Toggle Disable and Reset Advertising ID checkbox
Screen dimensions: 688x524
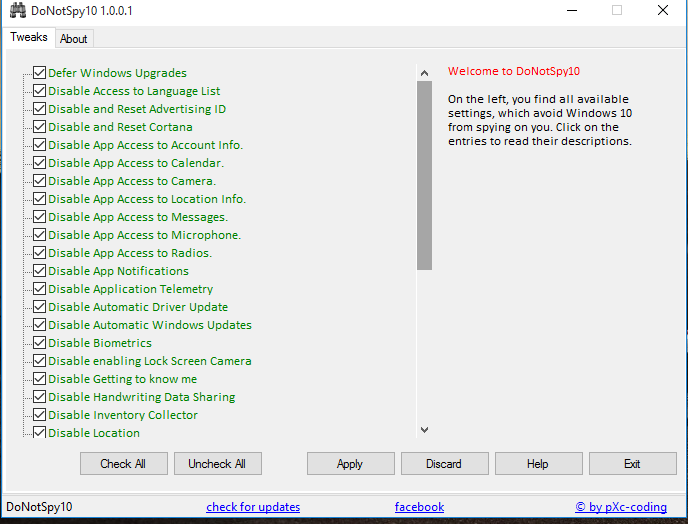point(39,108)
